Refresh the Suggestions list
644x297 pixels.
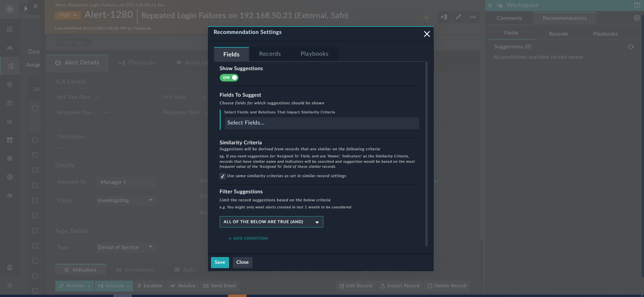[x=631, y=47]
